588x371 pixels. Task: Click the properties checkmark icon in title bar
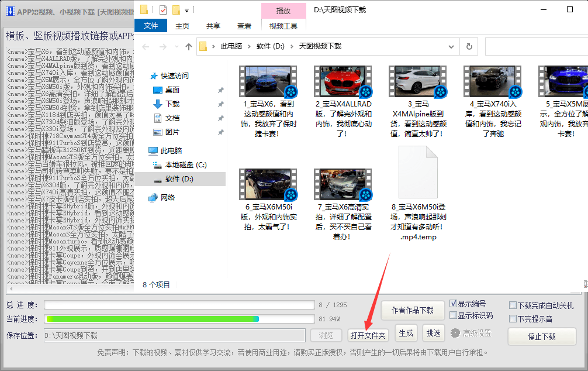click(162, 10)
